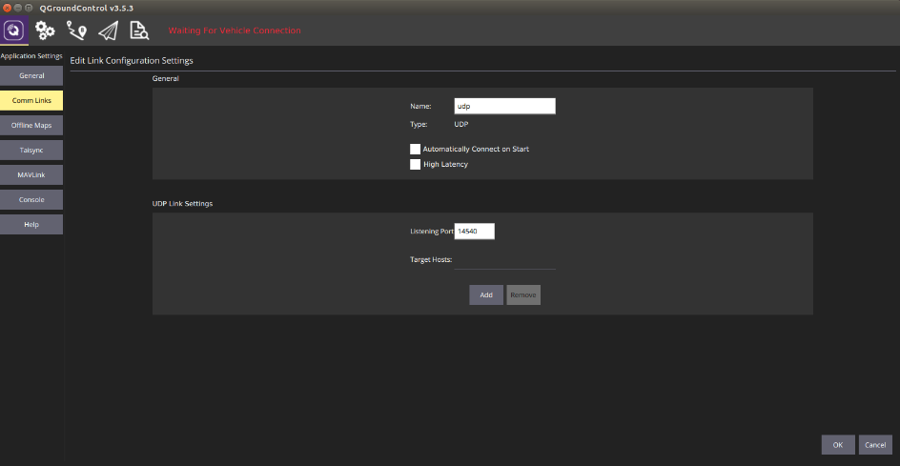
Task: Click the UDP type value text
Action: coord(461,124)
